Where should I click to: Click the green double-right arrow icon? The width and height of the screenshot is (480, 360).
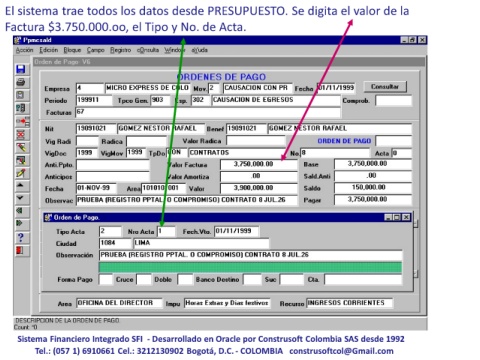20,223
